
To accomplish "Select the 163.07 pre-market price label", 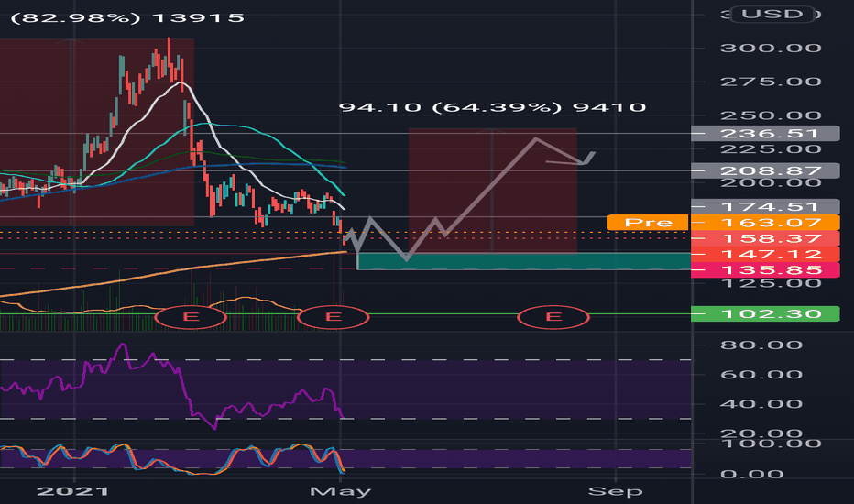I will [765, 223].
